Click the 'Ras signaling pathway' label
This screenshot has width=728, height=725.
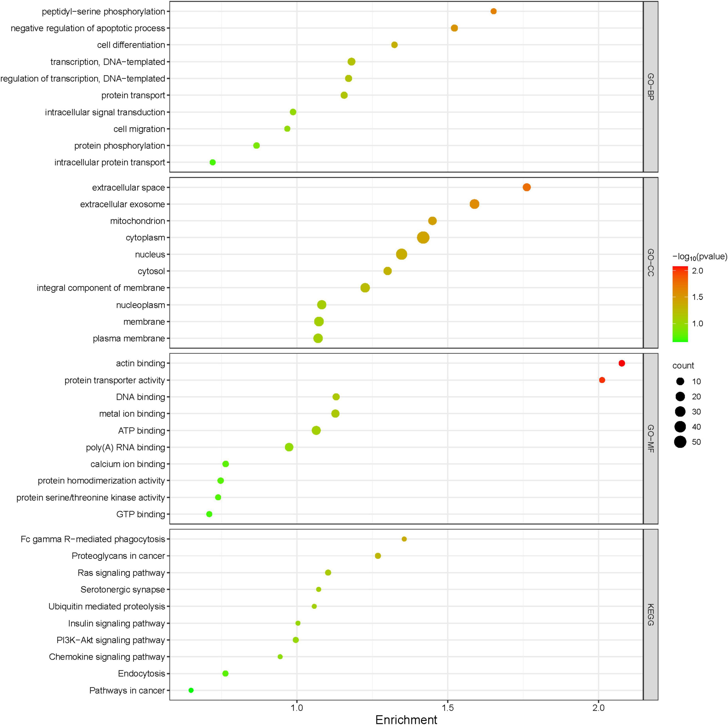click(121, 573)
